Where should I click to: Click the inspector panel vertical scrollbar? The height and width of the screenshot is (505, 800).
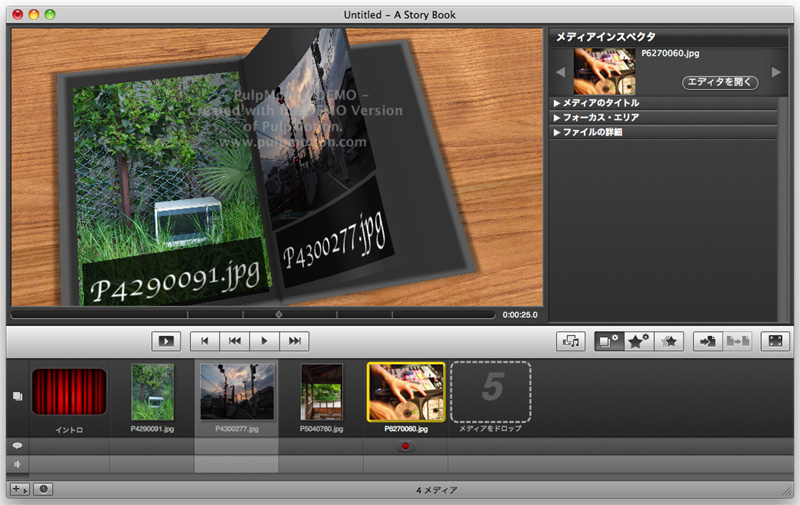(783, 209)
